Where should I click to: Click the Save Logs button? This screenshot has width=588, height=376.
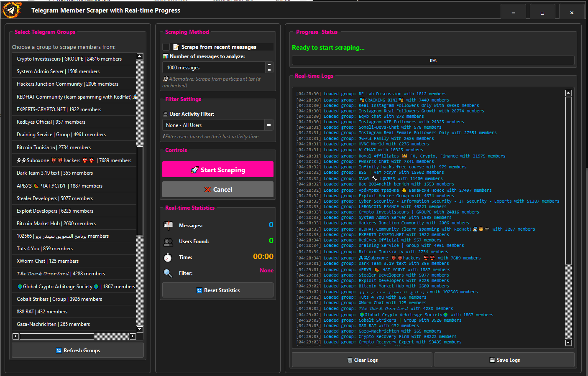click(504, 360)
